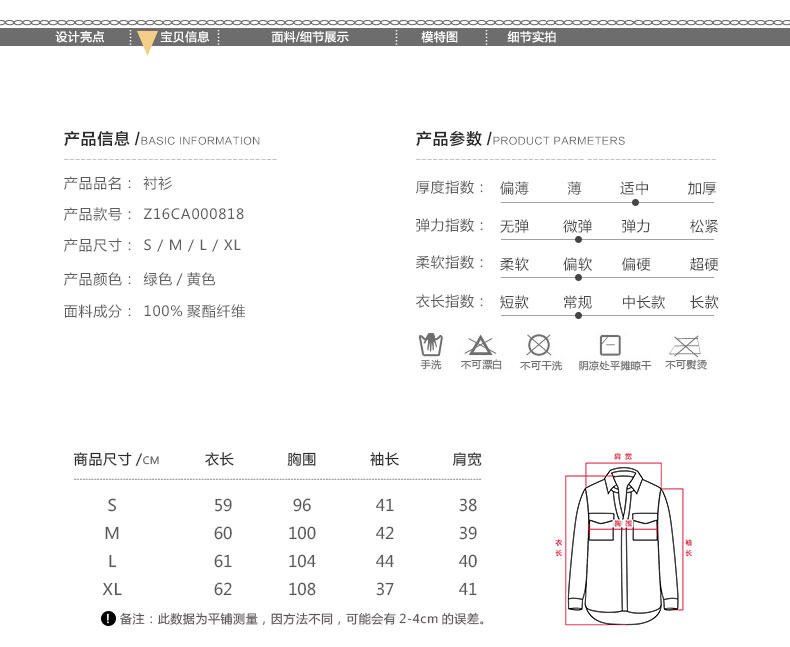Select 偏软 on the softness scale
790x647 pixels.
pyautogui.click(x=577, y=264)
